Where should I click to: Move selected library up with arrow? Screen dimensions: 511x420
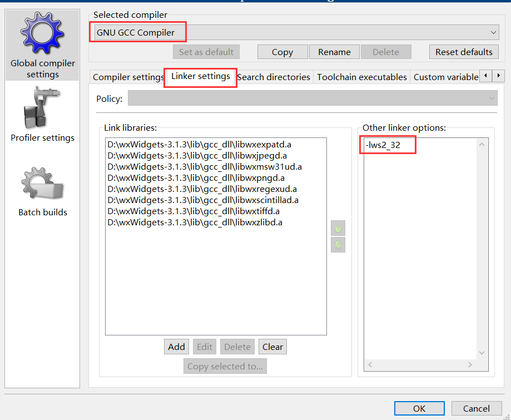pyautogui.click(x=338, y=228)
